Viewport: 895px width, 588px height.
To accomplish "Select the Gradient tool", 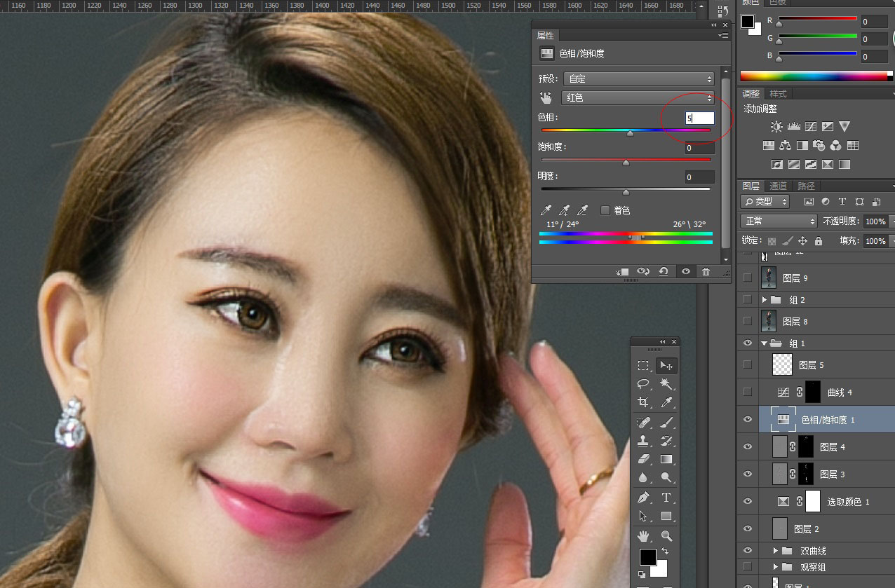I will (666, 459).
